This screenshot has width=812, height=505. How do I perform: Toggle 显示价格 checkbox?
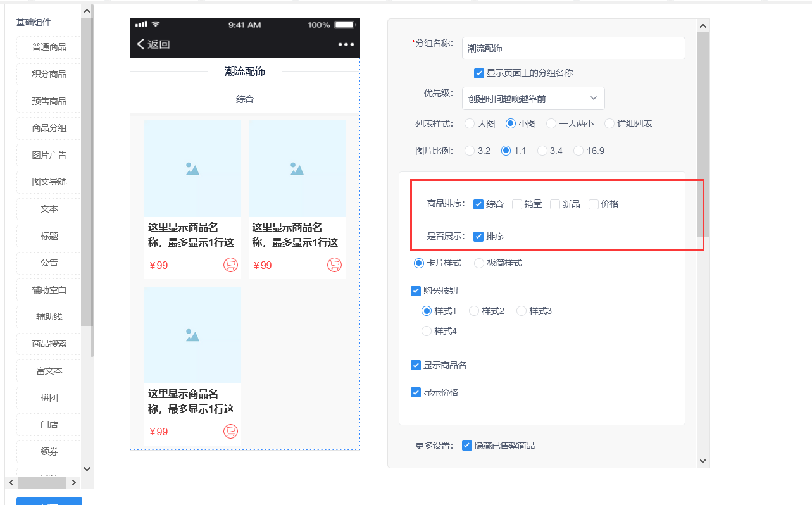416,392
